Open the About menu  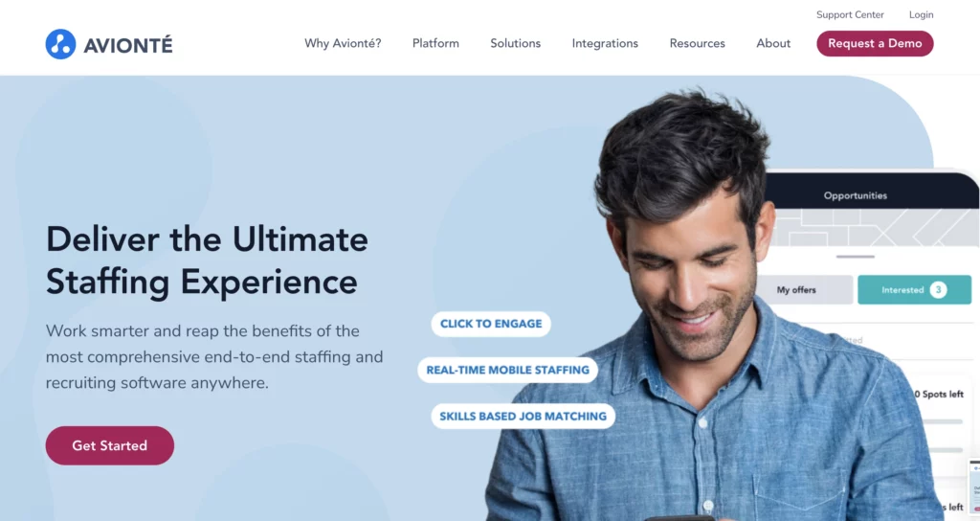coord(773,43)
